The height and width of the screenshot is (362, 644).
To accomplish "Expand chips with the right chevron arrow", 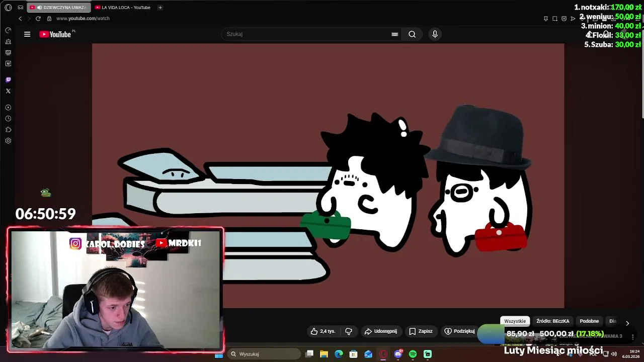I will pos(627,323).
